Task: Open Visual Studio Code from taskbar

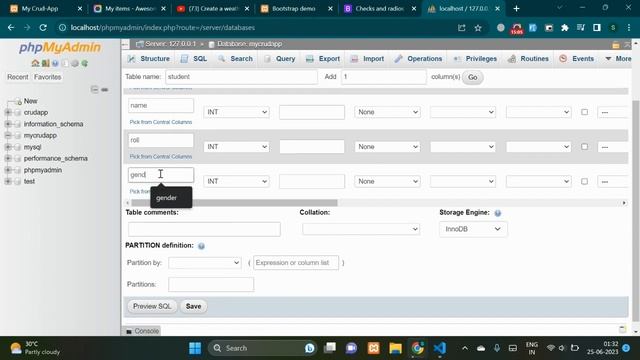Action: click(440, 348)
